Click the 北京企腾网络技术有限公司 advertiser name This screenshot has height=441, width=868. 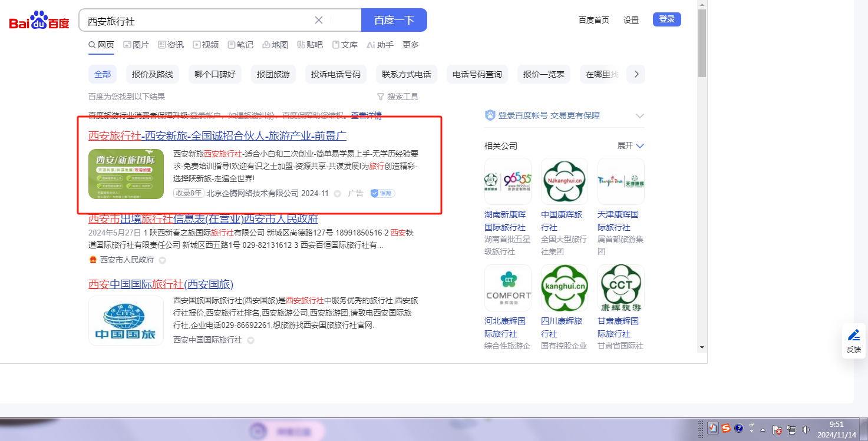(x=253, y=193)
